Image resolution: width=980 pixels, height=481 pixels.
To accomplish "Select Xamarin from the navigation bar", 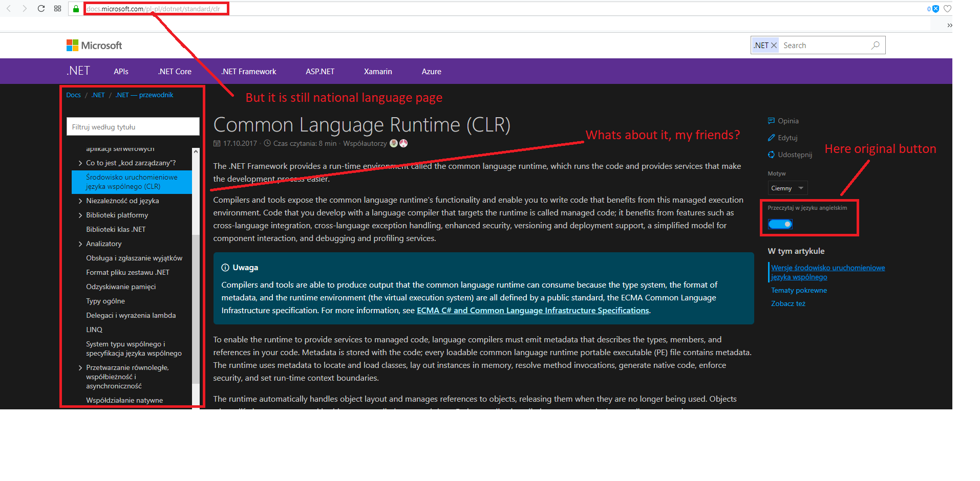I will pyautogui.click(x=377, y=71).
